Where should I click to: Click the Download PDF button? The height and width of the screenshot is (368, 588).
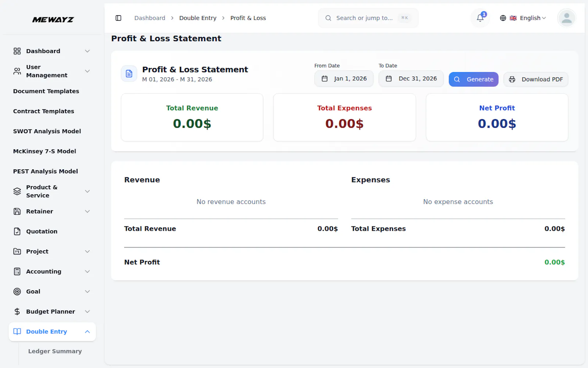[536, 79]
